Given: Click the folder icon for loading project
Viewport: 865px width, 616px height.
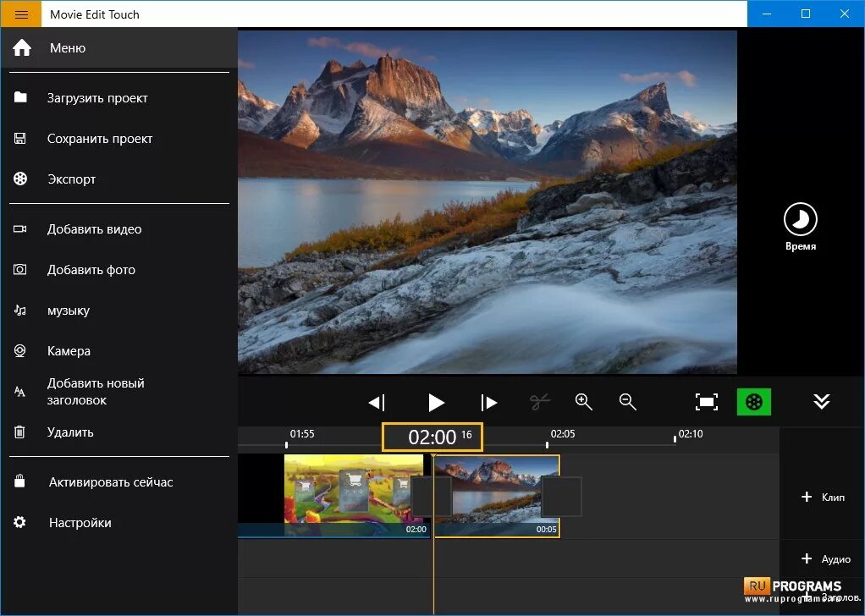Looking at the screenshot, I should coord(20,97).
